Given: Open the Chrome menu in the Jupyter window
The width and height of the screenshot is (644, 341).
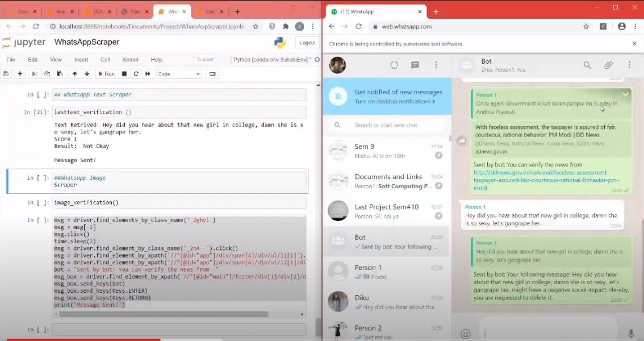Looking at the screenshot, I should (313, 26).
